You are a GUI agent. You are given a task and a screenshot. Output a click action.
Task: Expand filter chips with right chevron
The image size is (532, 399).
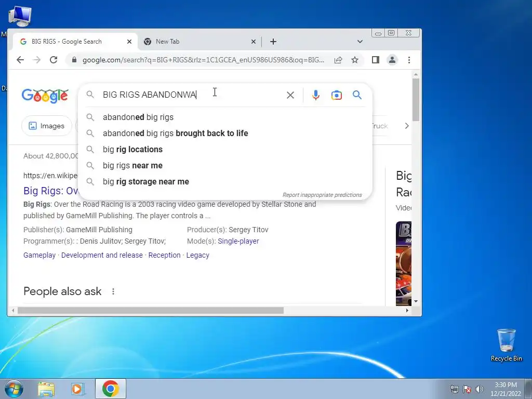pyautogui.click(x=406, y=126)
